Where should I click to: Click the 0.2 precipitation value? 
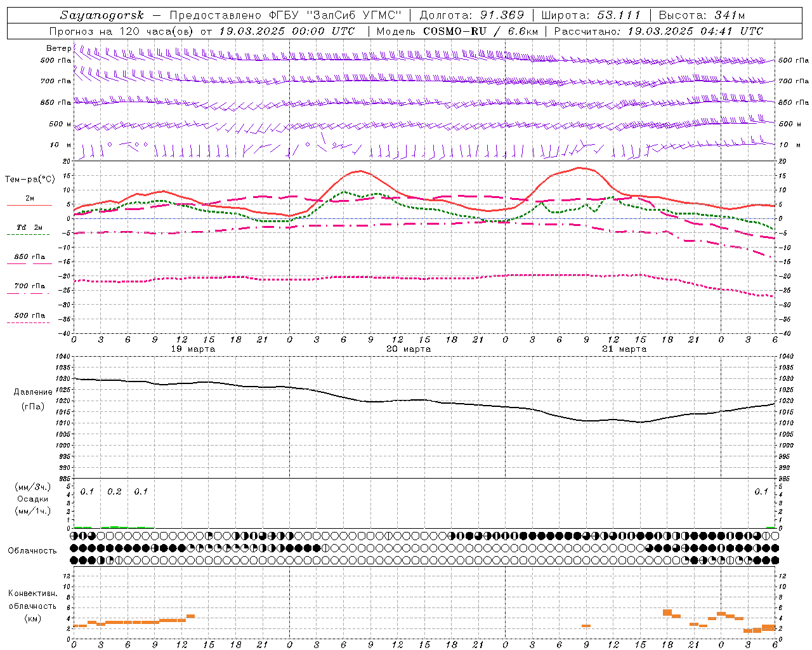point(114,491)
